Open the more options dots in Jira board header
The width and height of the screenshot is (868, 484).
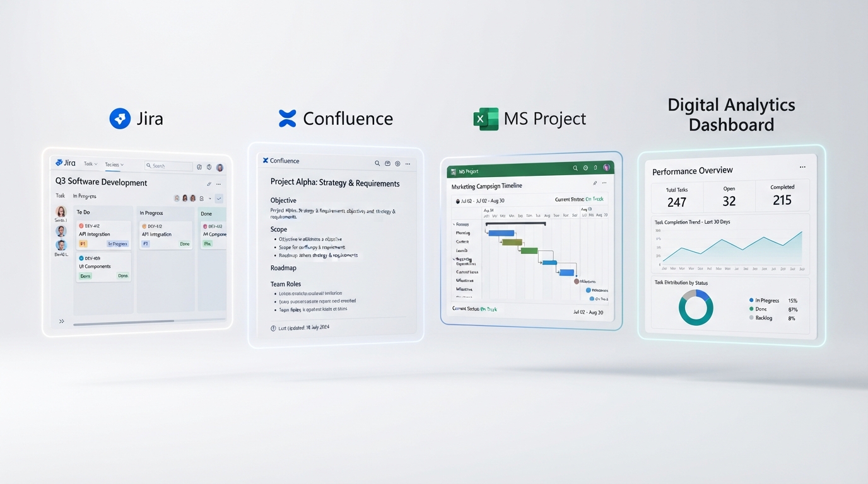[218, 184]
